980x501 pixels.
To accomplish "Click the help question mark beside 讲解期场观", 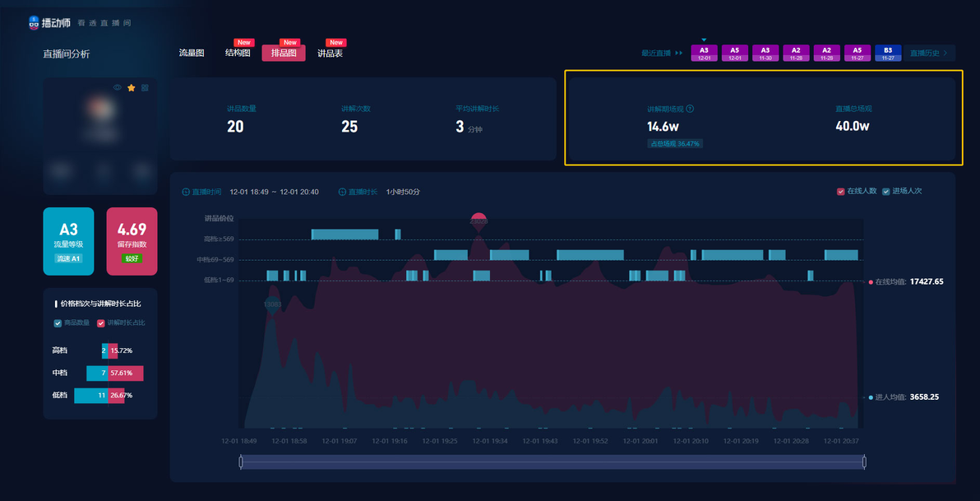I will pos(690,109).
